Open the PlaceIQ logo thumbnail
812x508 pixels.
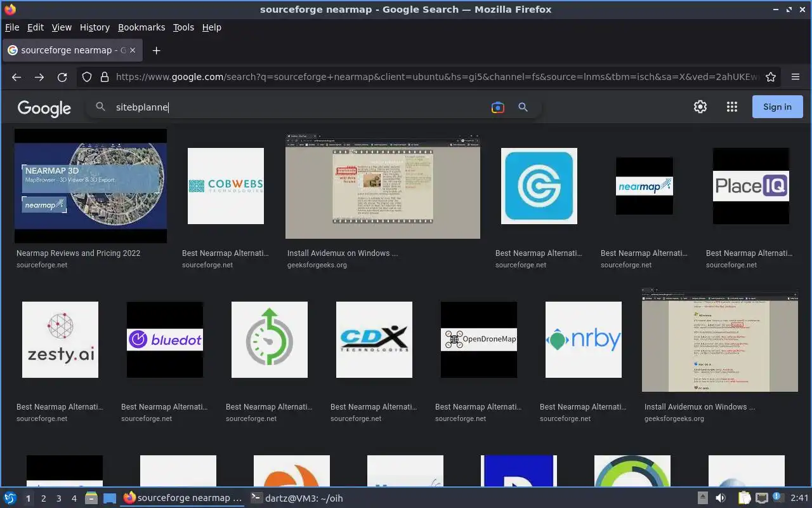coord(751,186)
